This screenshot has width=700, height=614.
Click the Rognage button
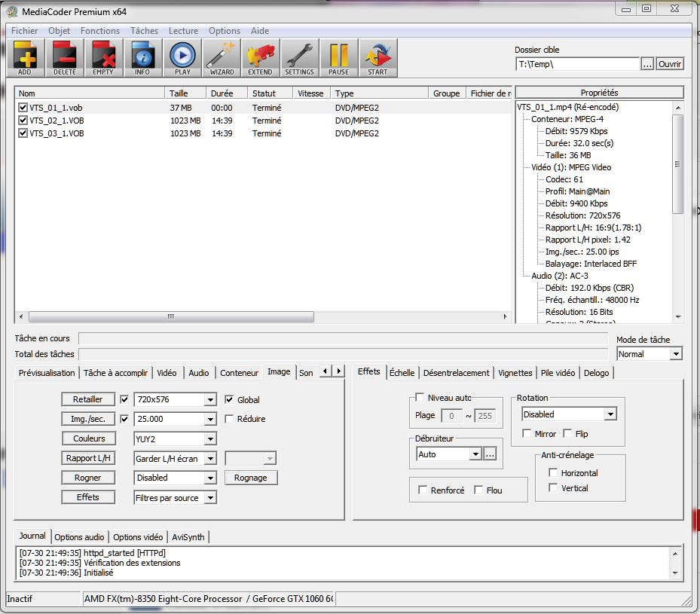[x=250, y=478]
